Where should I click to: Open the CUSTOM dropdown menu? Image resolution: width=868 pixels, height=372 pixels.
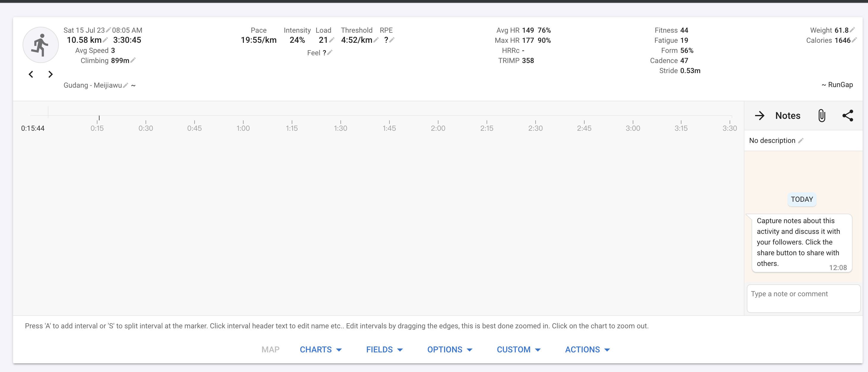pos(519,349)
